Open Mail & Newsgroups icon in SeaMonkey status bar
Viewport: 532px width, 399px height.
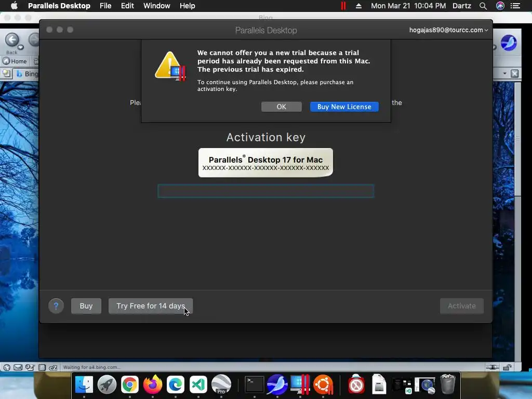18,367
